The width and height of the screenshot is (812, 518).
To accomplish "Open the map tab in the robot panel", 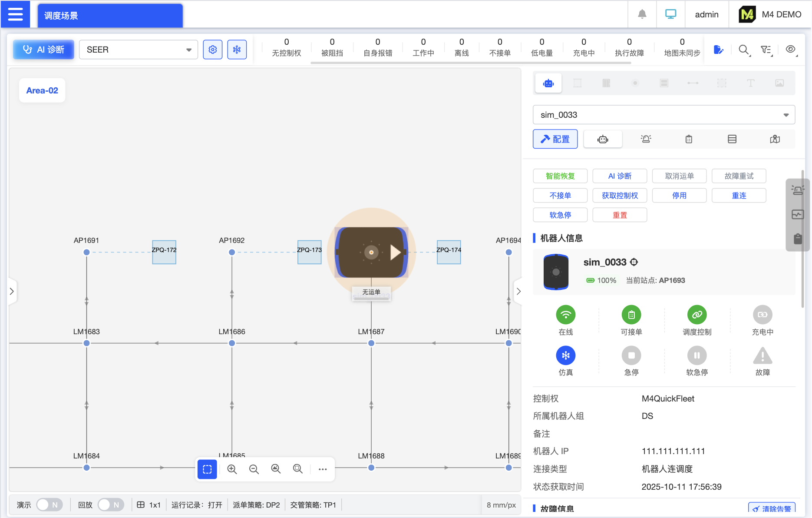I will pos(775,139).
